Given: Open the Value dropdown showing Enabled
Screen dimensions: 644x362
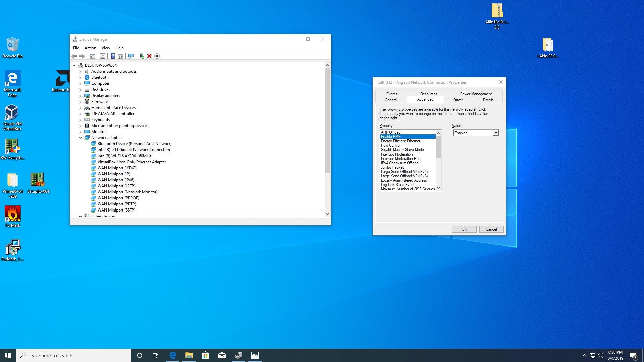Looking at the screenshot, I should tap(495, 133).
